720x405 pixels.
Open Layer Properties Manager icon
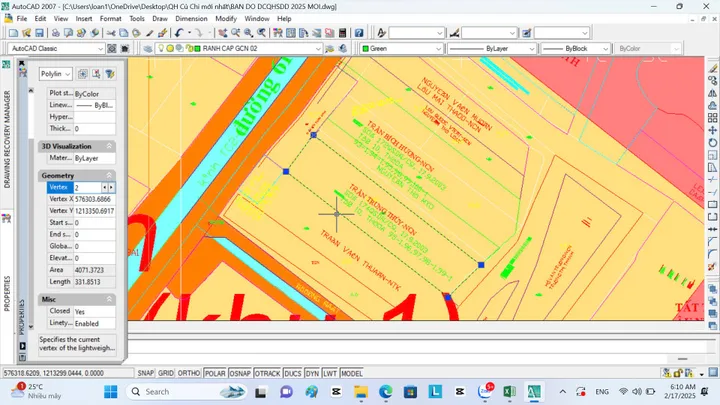147,48
